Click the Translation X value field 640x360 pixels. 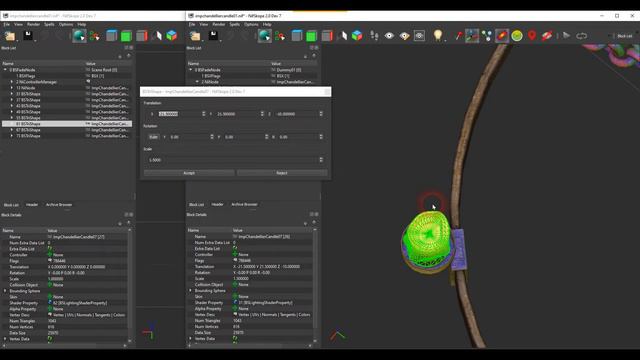pyautogui.click(x=178, y=114)
